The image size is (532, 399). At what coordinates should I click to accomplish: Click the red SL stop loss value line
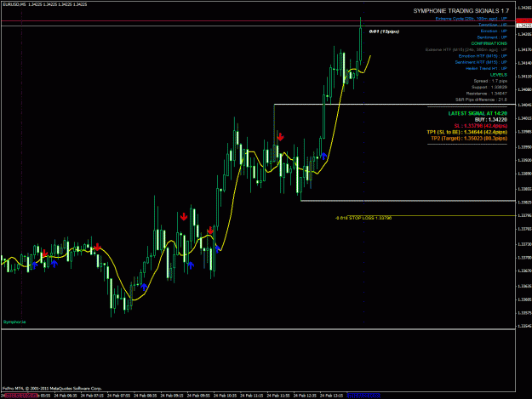(480, 126)
